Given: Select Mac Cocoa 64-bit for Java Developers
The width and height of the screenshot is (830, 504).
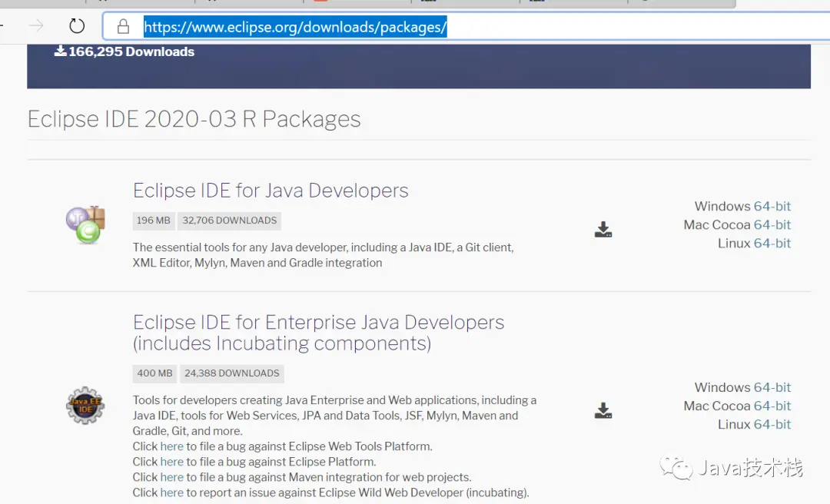Looking at the screenshot, I should pos(772,224).
